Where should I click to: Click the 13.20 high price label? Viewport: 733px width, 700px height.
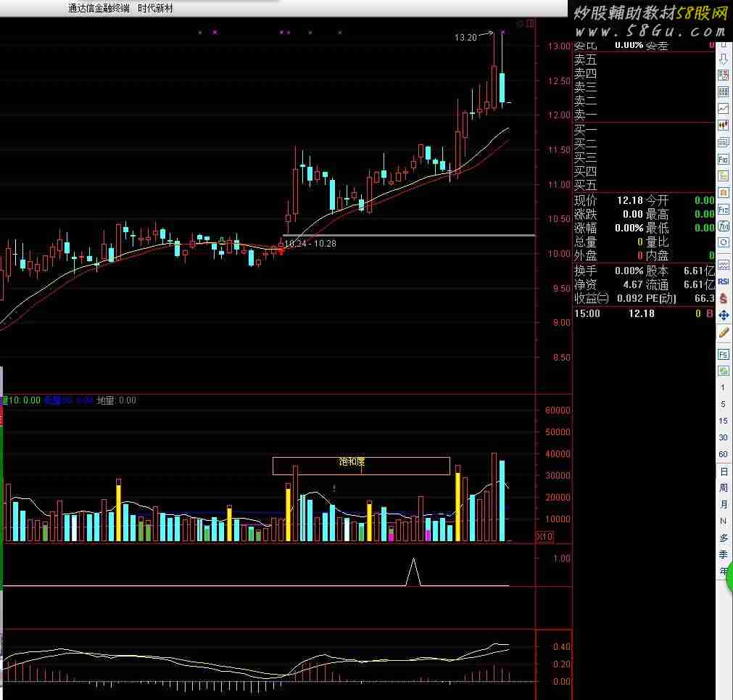(465, 38)
